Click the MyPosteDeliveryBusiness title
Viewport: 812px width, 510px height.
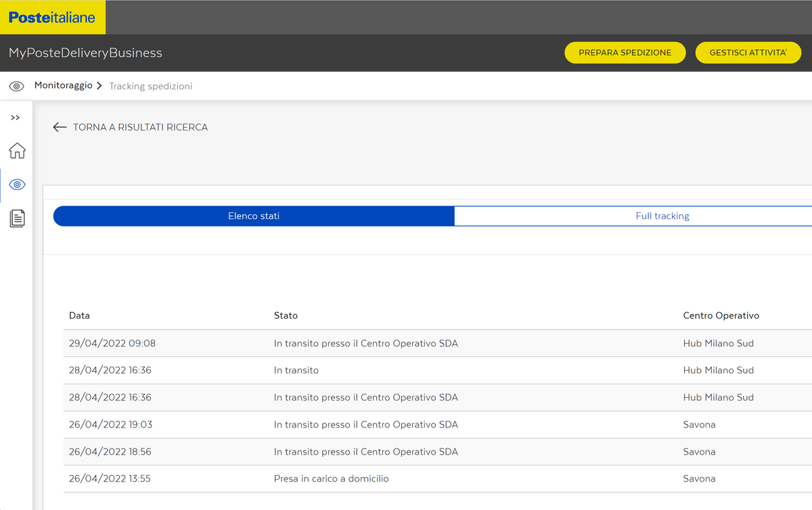85,53
